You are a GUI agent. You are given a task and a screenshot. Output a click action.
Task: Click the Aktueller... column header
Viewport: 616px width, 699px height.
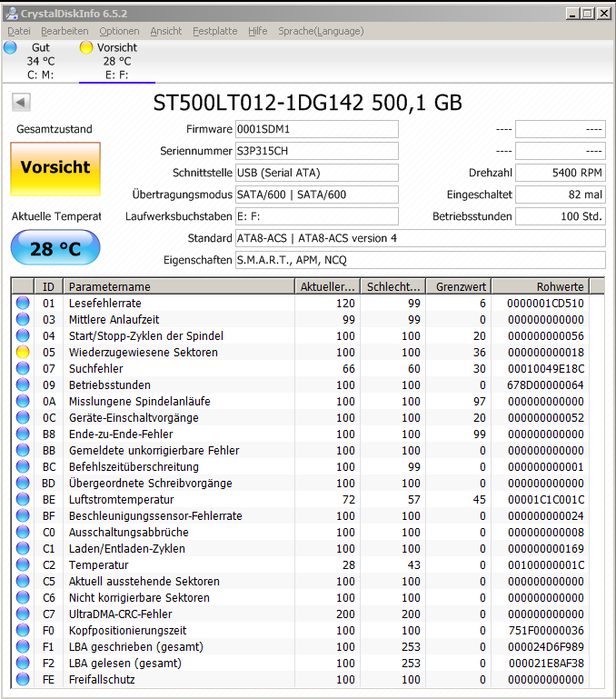tap(328, 286)
